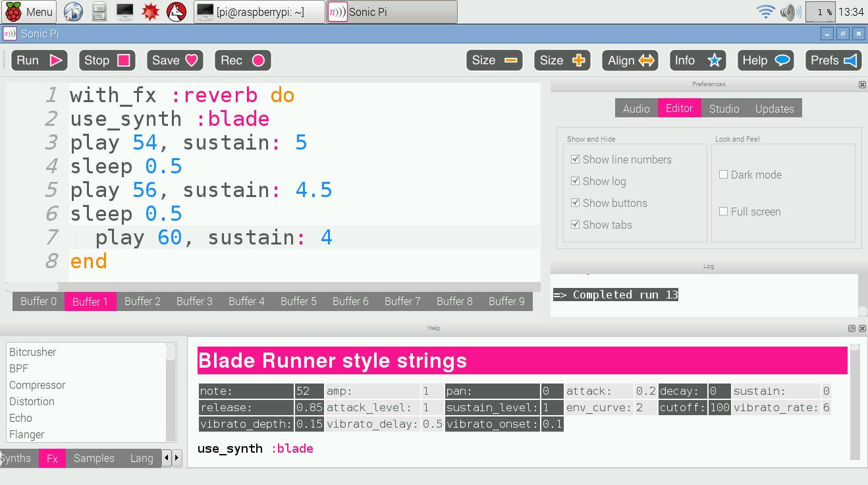Stop playback with the Stop button
The width and height of the screenshot is (868, 485).
coord(107,61)
